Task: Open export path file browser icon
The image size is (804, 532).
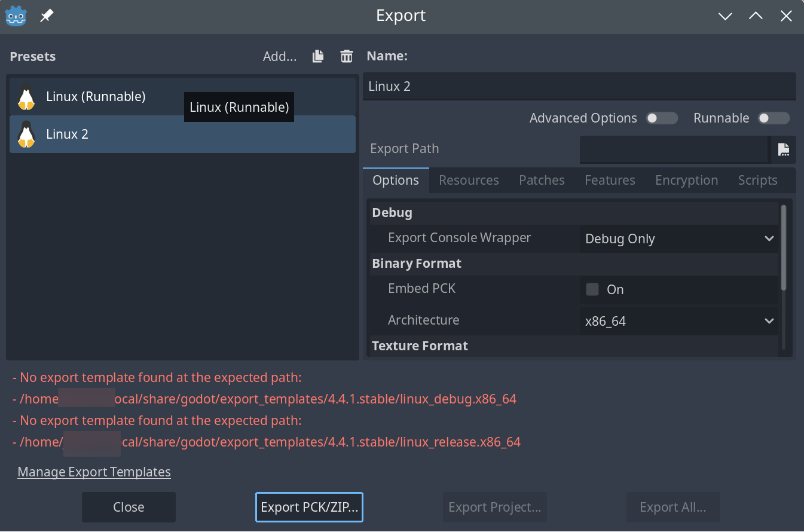Action: coord(784,149)
